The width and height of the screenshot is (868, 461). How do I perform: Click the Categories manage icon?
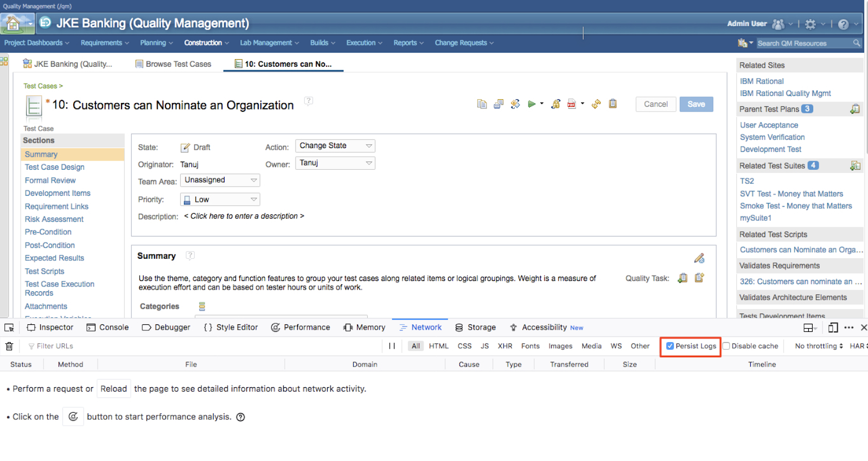[202, 306]
